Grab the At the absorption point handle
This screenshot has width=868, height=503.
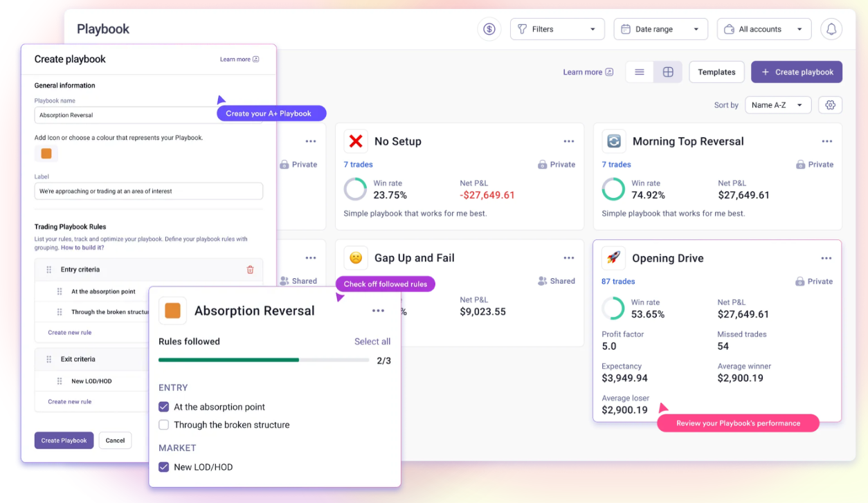point(60,292)
